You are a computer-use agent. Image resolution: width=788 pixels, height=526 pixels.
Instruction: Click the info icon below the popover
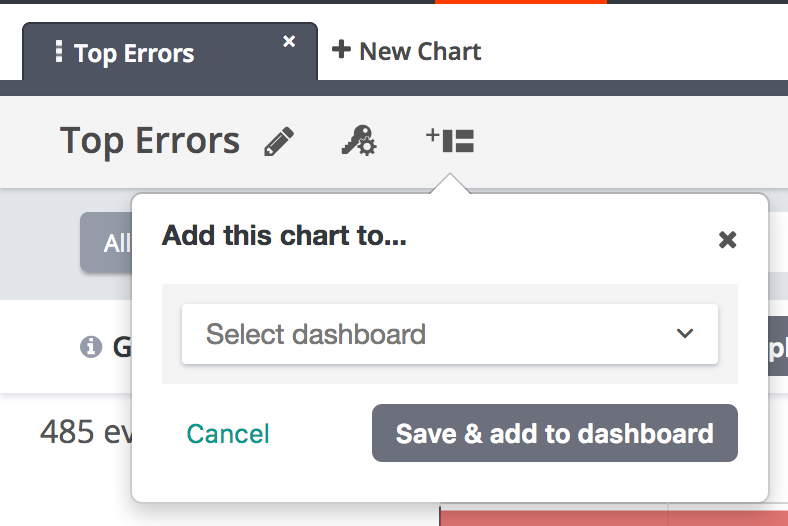tap(90, 346)
